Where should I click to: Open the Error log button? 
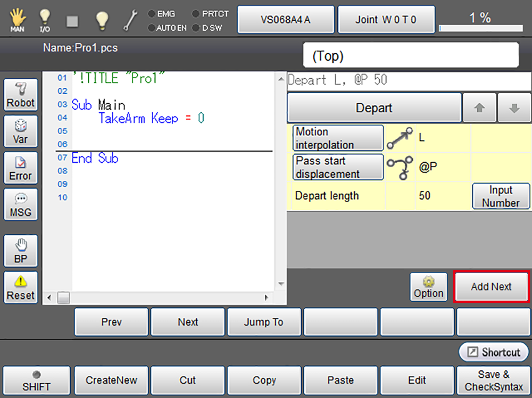pos(21,169)
